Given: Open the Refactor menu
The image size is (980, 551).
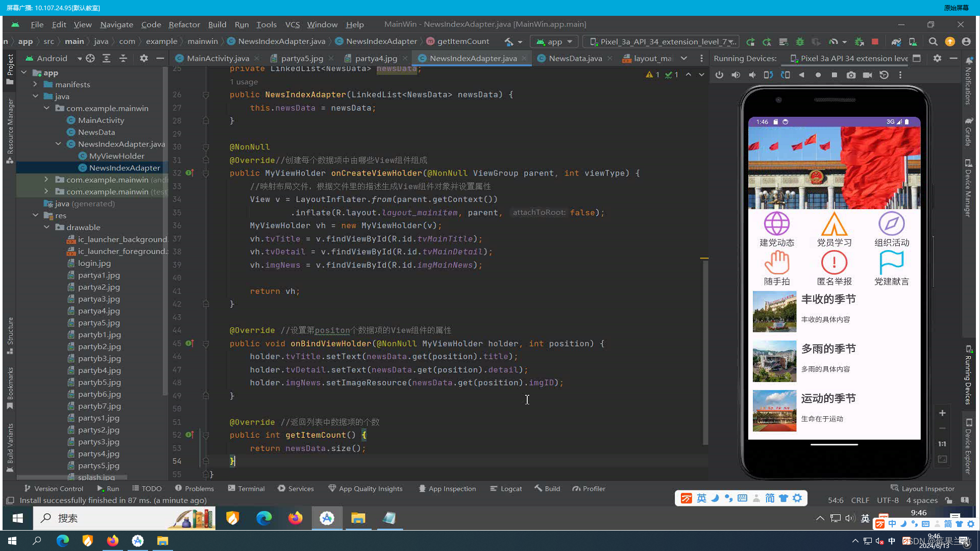Looking at the screenshot, I should [184, 24].
